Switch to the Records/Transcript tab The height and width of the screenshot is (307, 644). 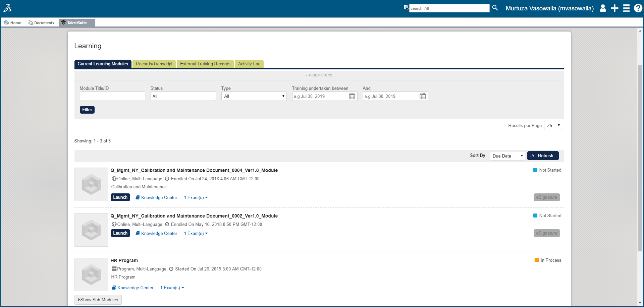pyautogui.click(x=154, y=64)
